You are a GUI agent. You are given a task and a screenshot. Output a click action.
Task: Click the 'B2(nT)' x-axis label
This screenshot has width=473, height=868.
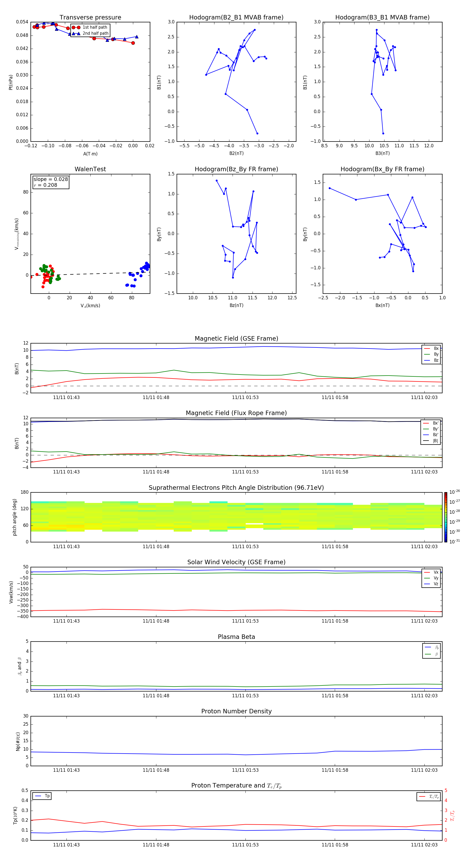236,153
